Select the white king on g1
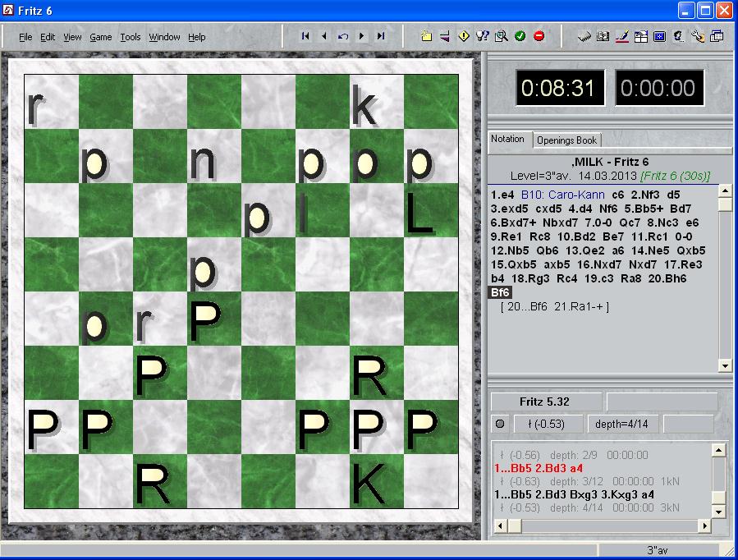Screen dimensions: 738x560 click(377, 481)
